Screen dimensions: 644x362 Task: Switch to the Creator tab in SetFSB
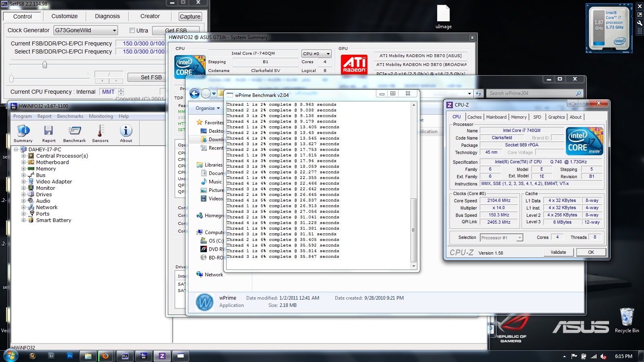coord(150,16)
